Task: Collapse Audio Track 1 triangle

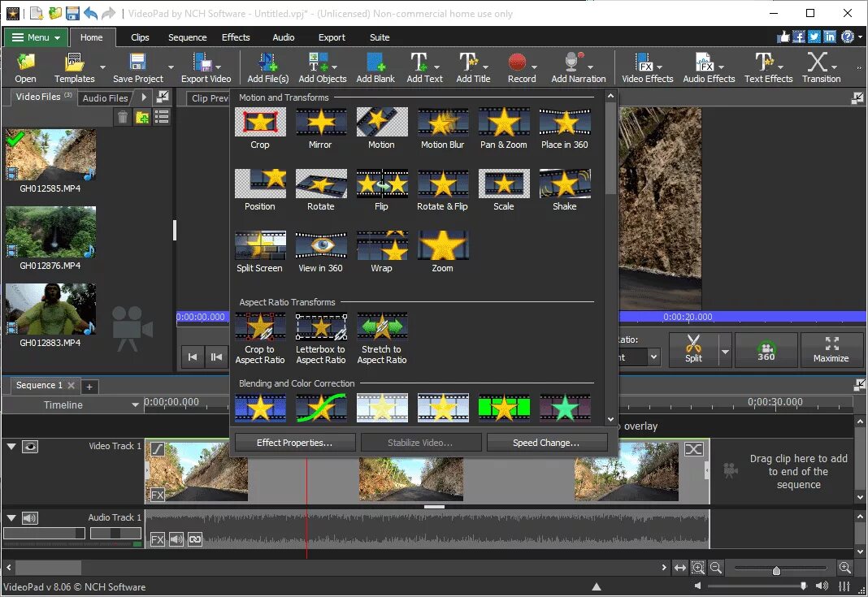Action: [x=11, y=518]
